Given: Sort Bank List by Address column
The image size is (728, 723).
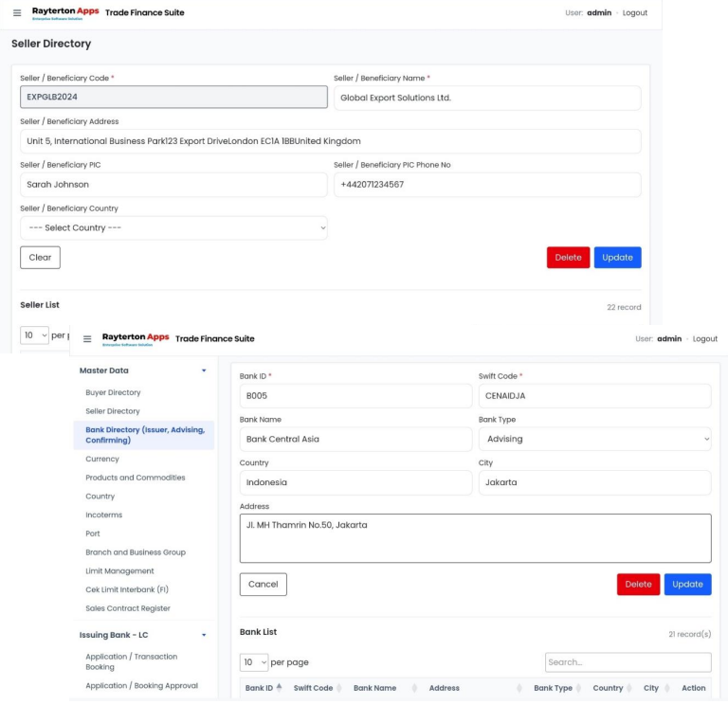Looking at the screenshot, I should point(445,688).
